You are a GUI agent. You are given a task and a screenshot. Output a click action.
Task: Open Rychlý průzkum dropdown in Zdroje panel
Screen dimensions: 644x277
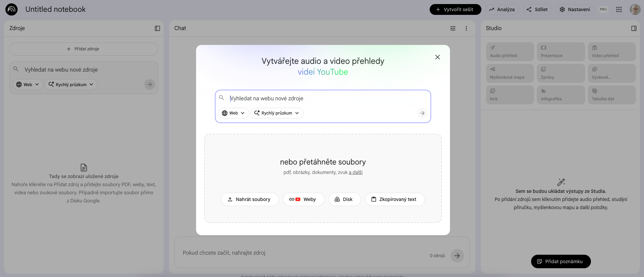(x=71, y=84)
